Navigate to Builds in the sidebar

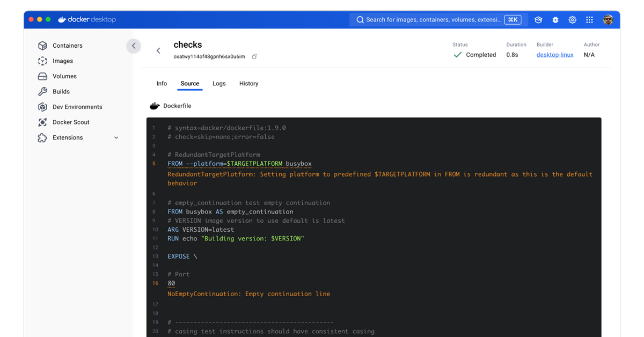61,91
